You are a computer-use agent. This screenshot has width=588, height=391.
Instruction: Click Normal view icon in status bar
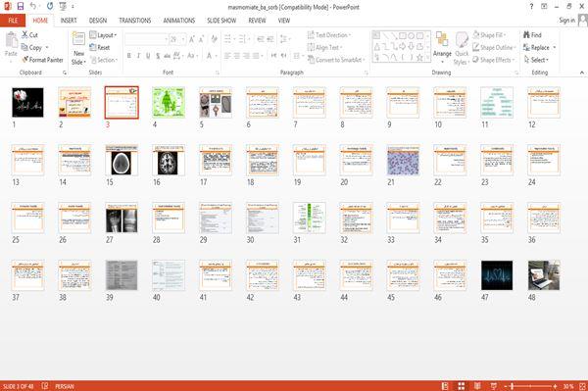point(445,386)
